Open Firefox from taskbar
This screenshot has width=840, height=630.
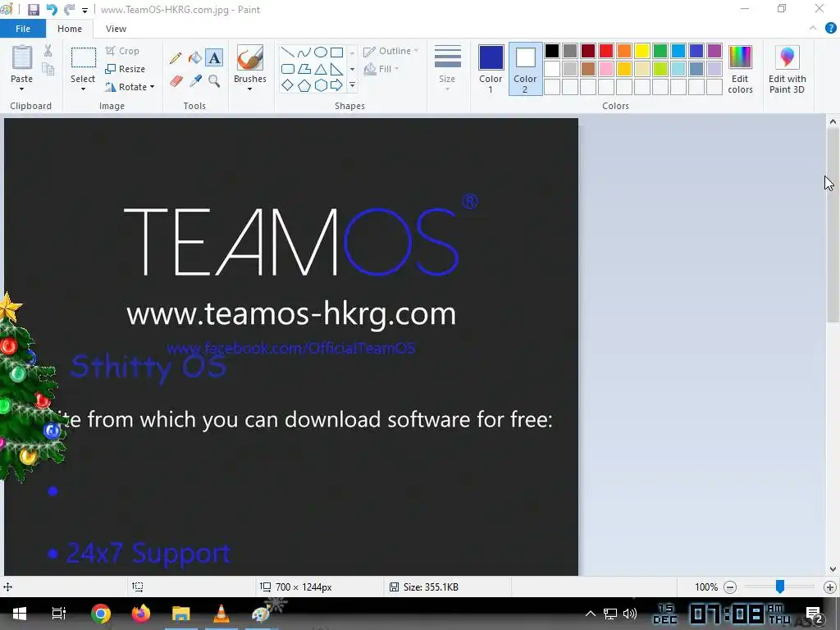tap(141, 614)
